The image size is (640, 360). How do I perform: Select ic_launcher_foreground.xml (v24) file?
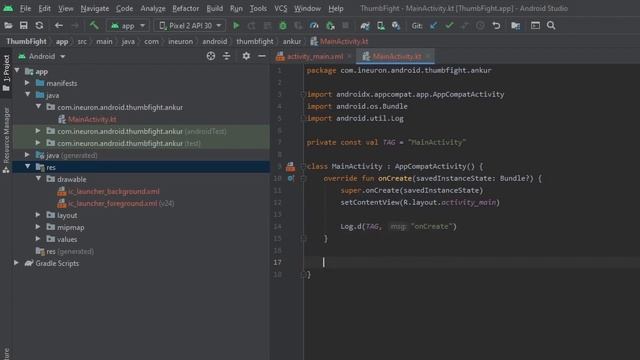[x=121, y=203]
